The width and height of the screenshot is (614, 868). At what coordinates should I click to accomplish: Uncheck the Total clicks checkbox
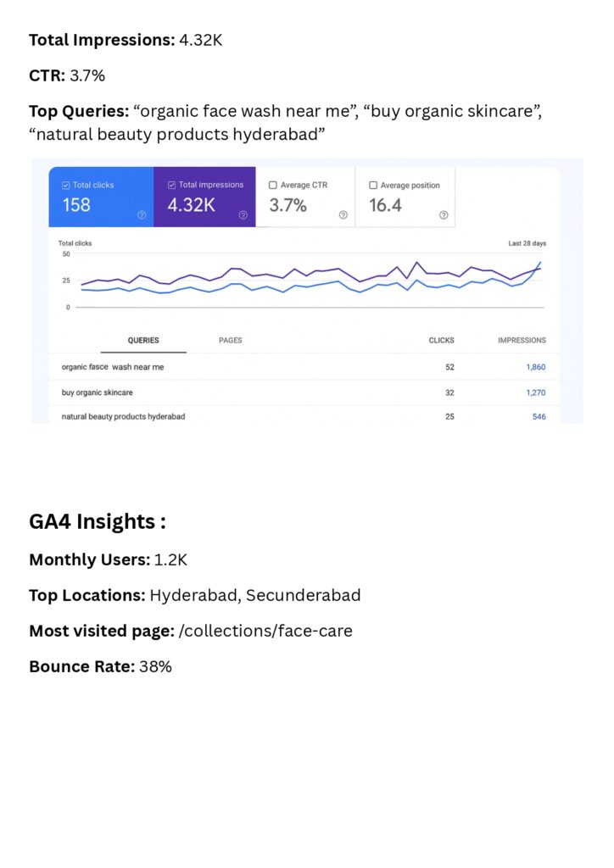coord(66,185)
